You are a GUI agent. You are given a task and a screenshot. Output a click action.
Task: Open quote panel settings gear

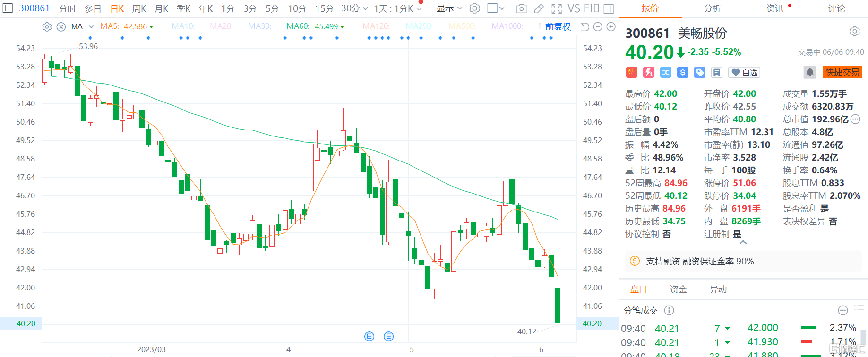(x=855, y=31)
